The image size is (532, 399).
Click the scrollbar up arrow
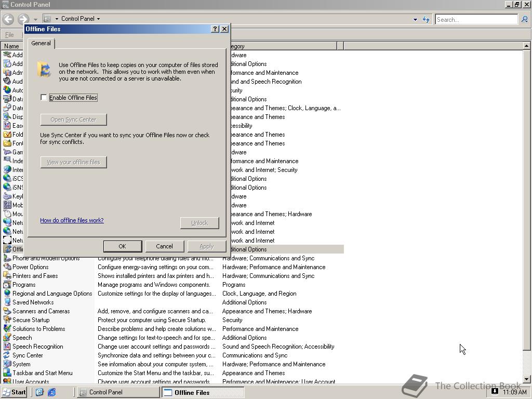[526, 46]
